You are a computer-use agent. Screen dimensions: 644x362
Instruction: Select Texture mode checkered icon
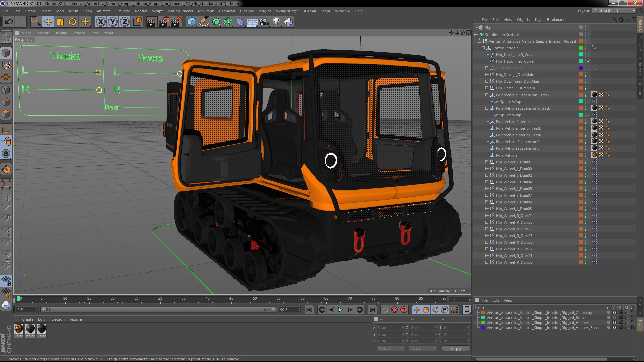tap(6, 65)
